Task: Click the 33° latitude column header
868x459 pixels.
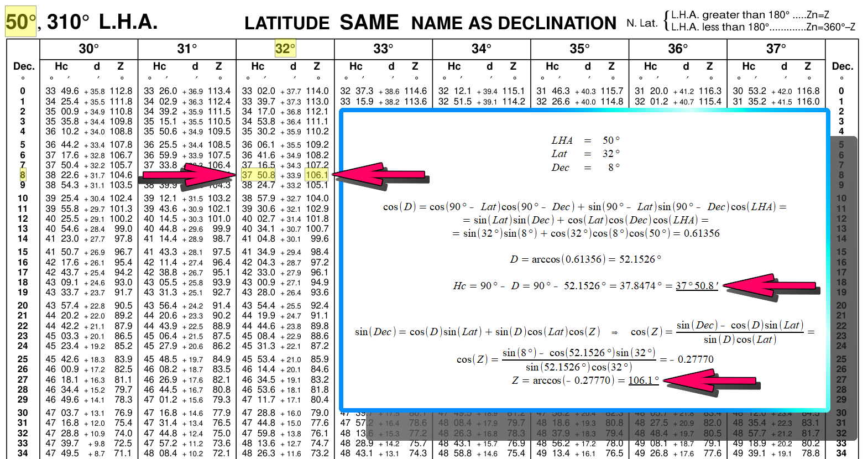Action: [x=383, y=49]
